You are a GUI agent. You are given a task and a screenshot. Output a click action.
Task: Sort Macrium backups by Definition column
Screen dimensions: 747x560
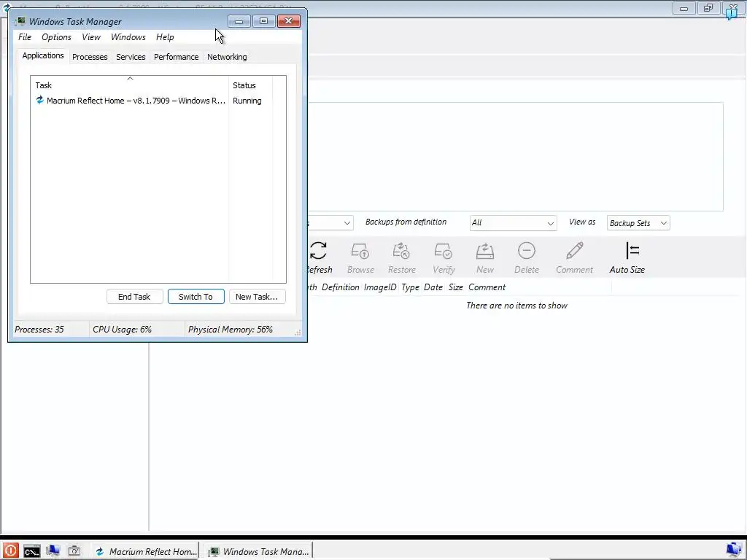pyautogui.click(x=340, y=287)
